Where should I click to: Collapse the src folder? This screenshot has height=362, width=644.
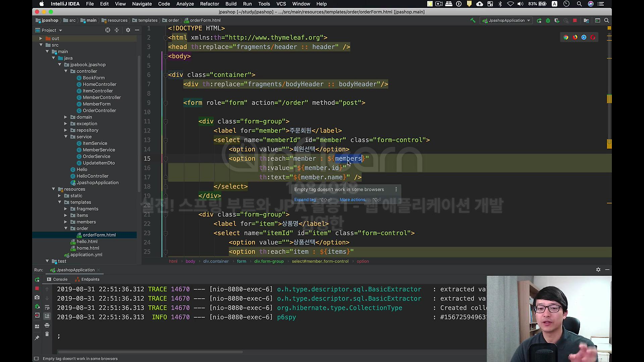coord(41,45)
